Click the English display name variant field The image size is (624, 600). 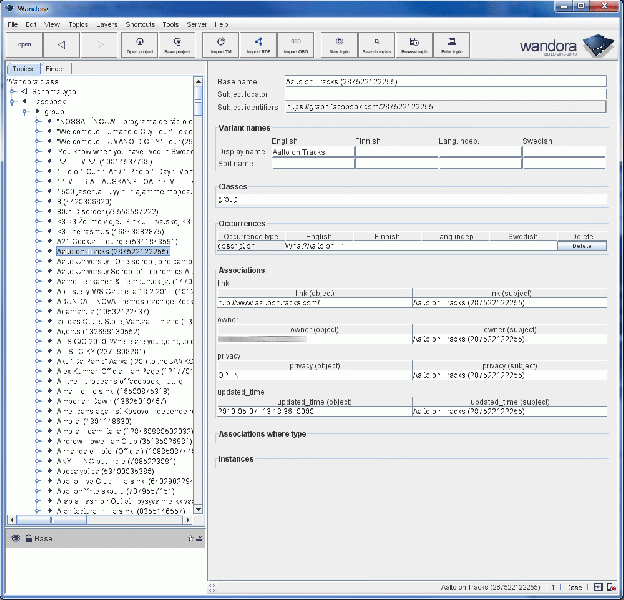[312, 152]
